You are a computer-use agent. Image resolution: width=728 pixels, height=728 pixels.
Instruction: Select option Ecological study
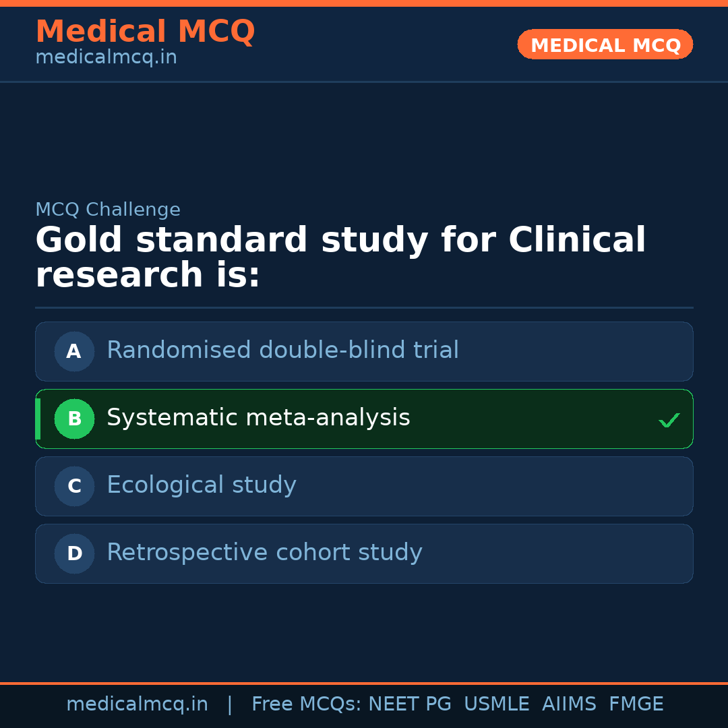pos(202,485)
